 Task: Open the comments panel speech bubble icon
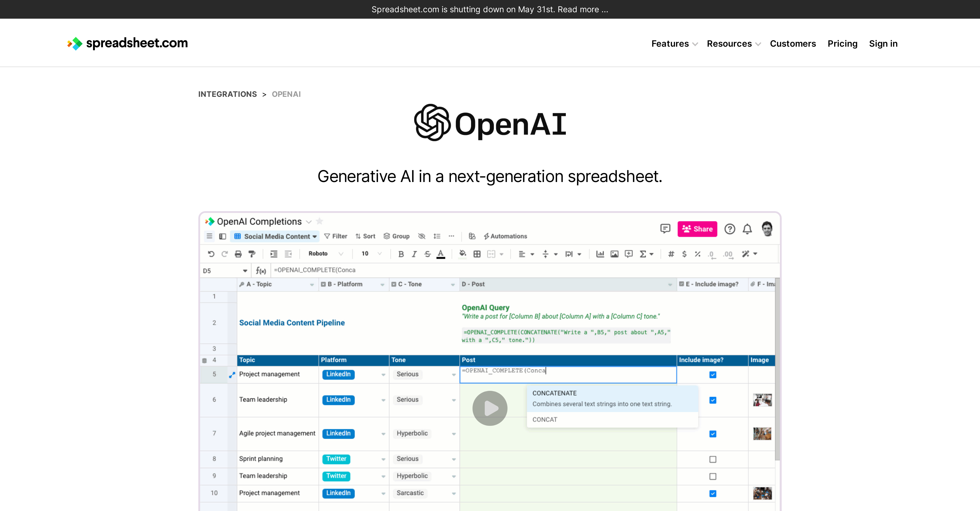pyautogui.click(x=665, y=229)
